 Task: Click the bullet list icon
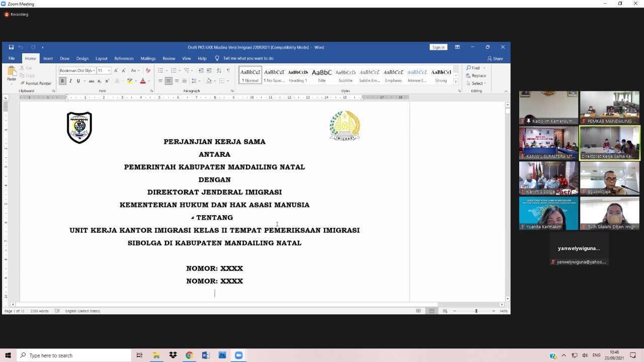point(160,70)
